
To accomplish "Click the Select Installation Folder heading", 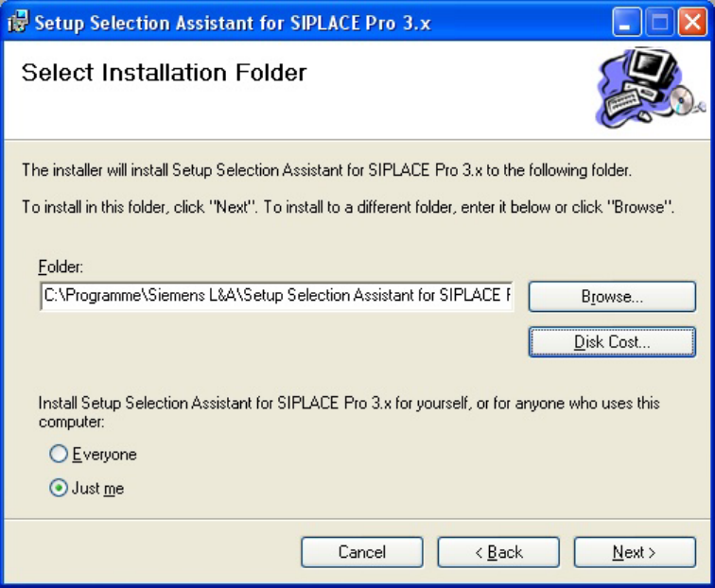I will (x=165, y=73).
